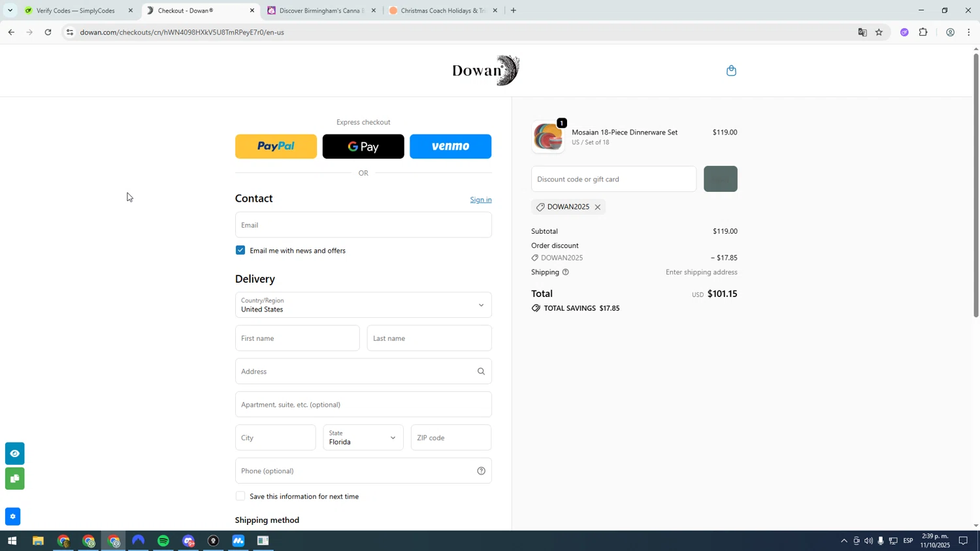
Task: Focus the ZIP code field
Action: (451, 437)
